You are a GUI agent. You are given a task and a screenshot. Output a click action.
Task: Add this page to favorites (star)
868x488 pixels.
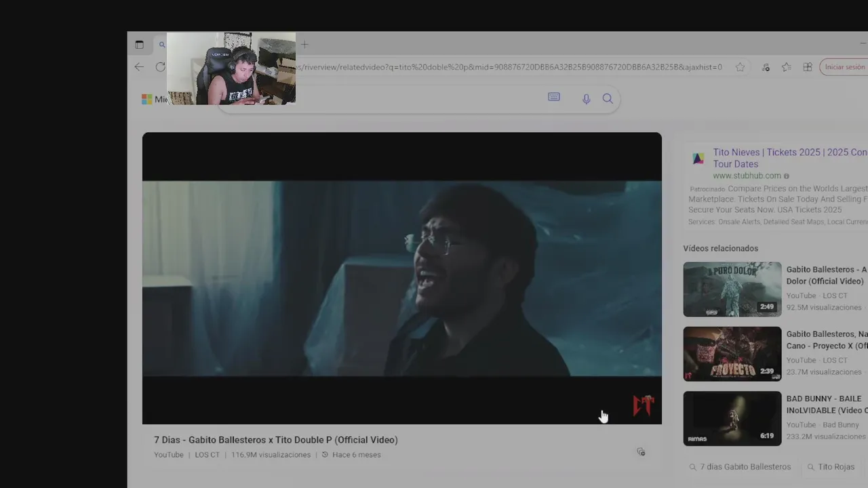(x=740, y=67)
